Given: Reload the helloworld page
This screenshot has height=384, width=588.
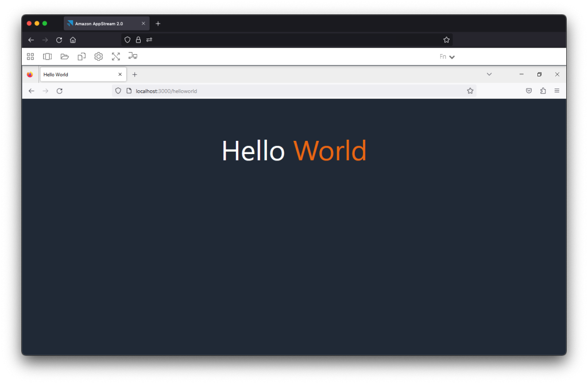Looking at the screenshot, I should (59, 90).
